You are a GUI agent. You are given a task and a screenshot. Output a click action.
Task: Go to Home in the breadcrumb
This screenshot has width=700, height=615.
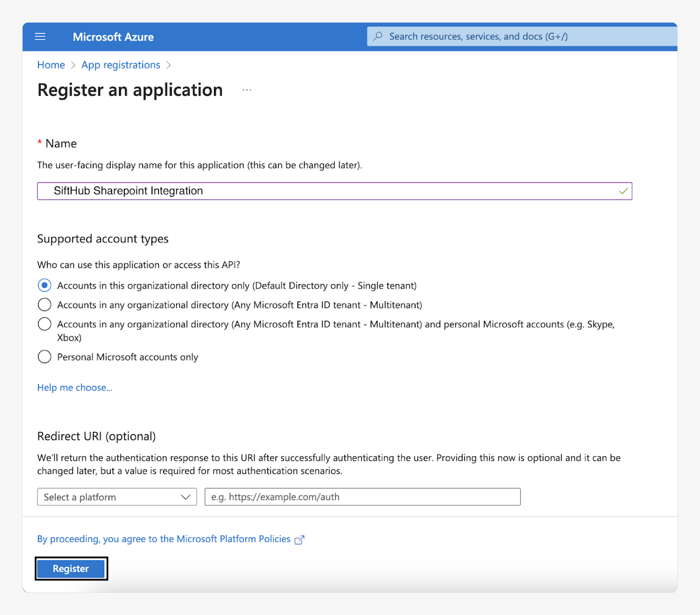pyautogui.click(x=51, y=65)
